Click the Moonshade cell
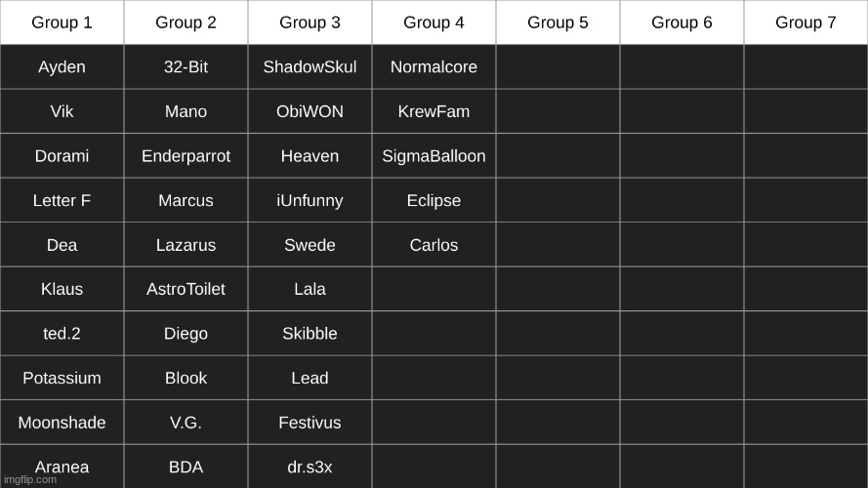868x488 pixels. point(62,423)
